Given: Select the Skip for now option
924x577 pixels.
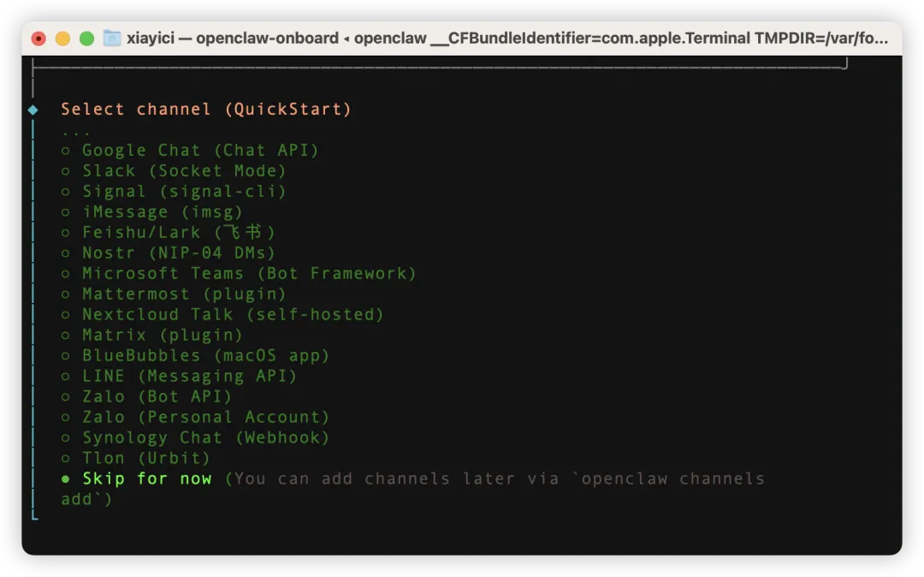Looking at the screenshot, I should (146, 479).
